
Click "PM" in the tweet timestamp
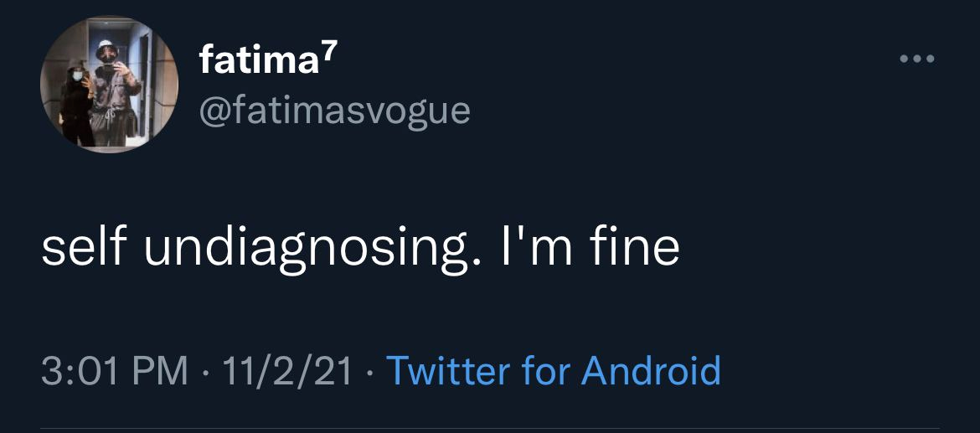click(x=163, y=370)
